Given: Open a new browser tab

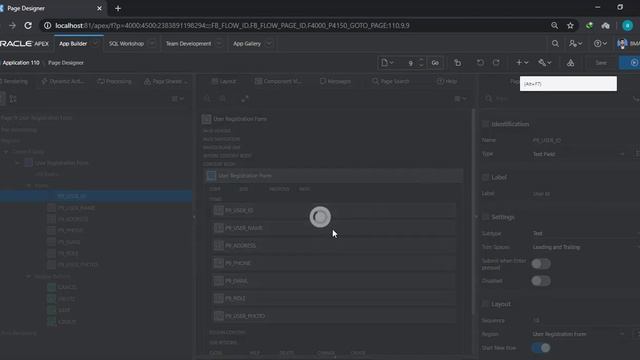Looking at the screenshot, I should 118,8.
